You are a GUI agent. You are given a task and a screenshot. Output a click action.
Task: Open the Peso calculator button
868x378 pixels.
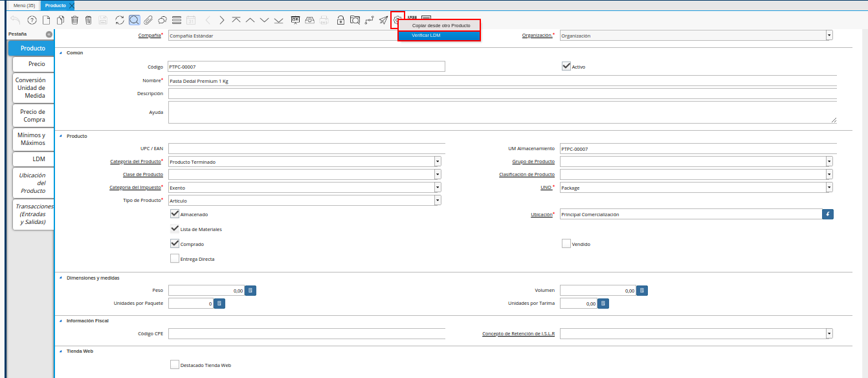pos(252,291)
